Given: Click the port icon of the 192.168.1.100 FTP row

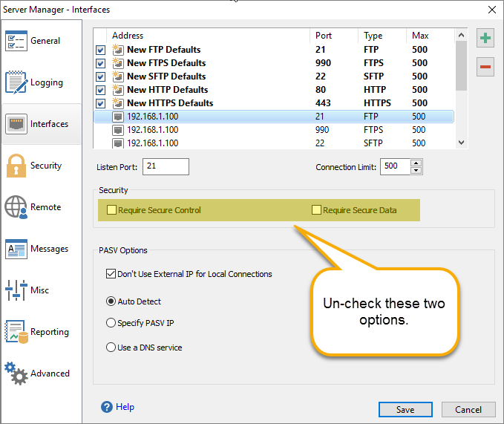Looking at the screenshot, I should point(118,117).
